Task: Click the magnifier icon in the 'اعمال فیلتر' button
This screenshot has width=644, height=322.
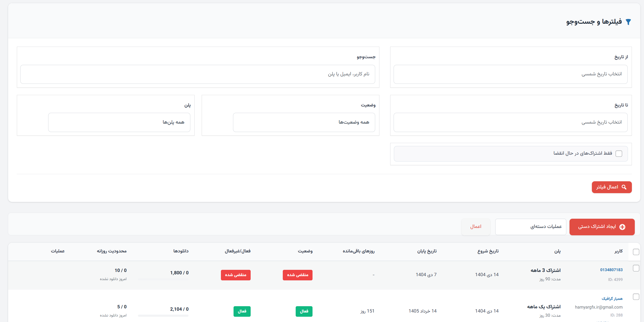Action: [624, 187]
